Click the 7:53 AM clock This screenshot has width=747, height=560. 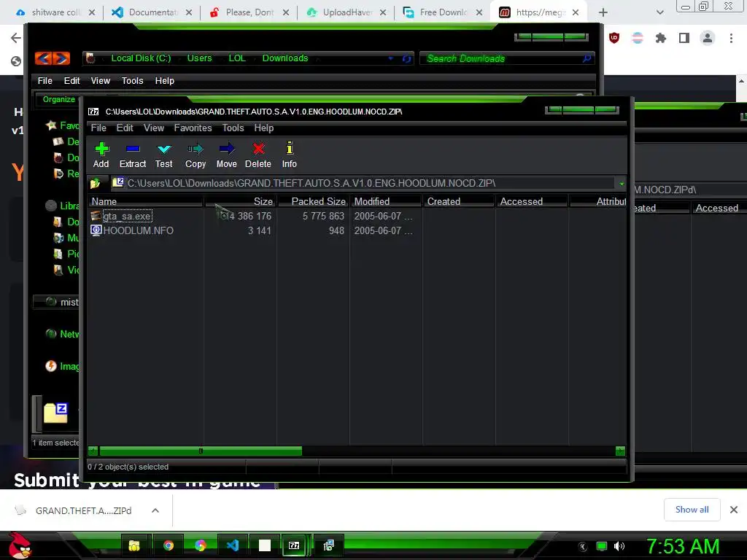click(x=682, y=546)
